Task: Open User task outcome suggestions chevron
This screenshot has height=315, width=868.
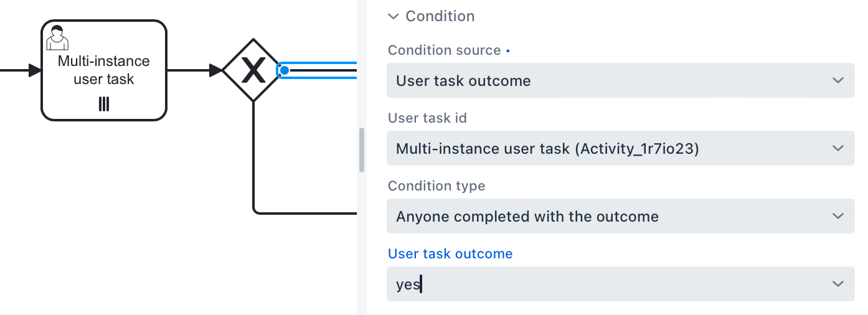Action: click(838, 284)
